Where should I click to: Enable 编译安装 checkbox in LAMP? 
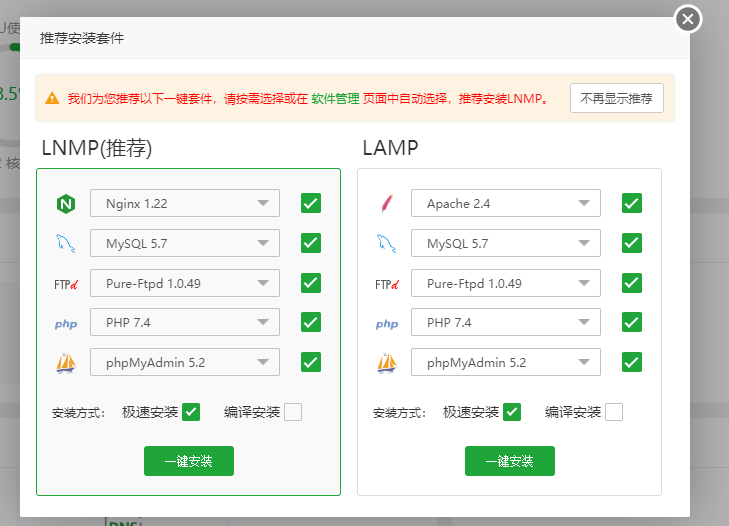pyautogui.click(x=614, y=412)
